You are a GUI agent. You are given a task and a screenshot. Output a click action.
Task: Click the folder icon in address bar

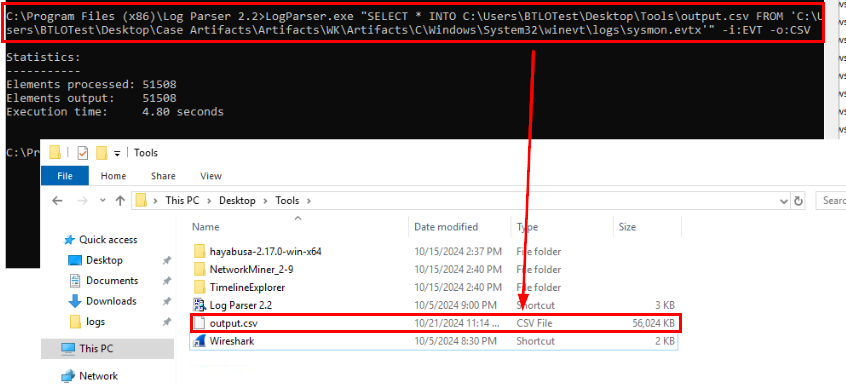click(141, 201)
